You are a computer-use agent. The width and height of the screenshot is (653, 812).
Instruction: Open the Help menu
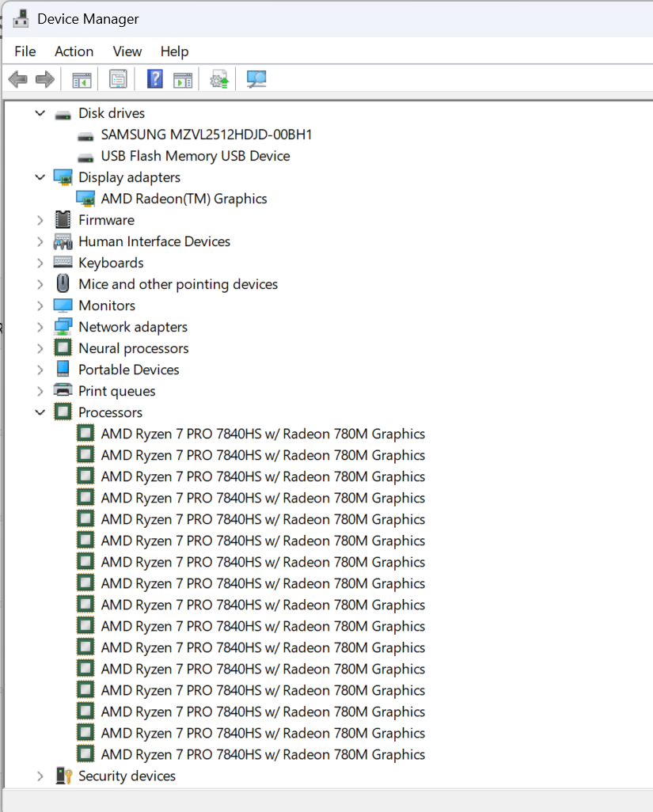tap(174, 51)
